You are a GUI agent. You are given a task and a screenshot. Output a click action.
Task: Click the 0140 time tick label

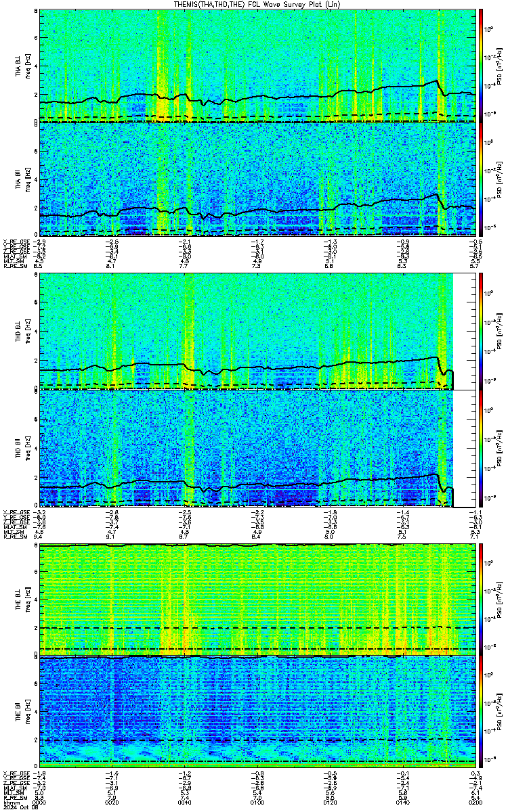click(403, 803)
